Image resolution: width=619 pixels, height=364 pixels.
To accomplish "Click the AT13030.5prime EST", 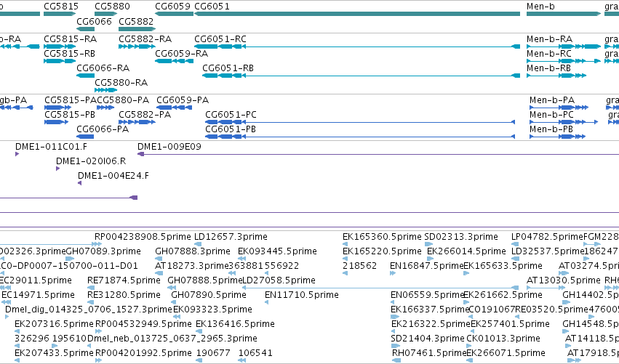I will [x=546, y=288].
